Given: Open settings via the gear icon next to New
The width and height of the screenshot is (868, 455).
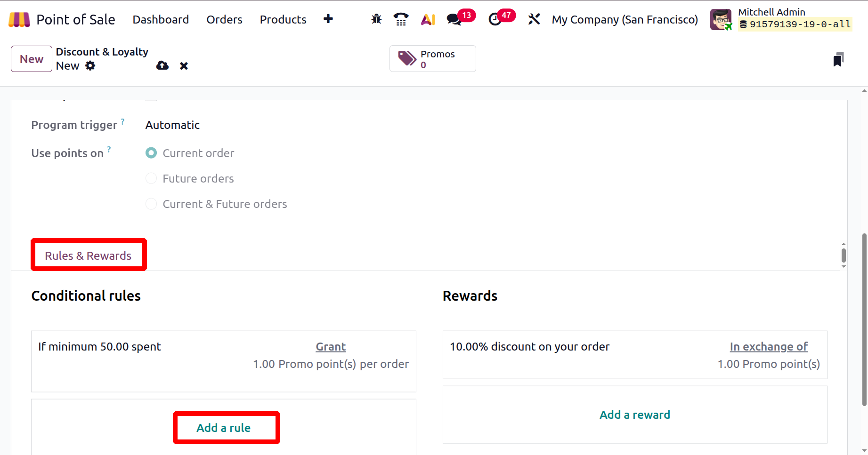Looking at the screenshot, I should [91, 66].
